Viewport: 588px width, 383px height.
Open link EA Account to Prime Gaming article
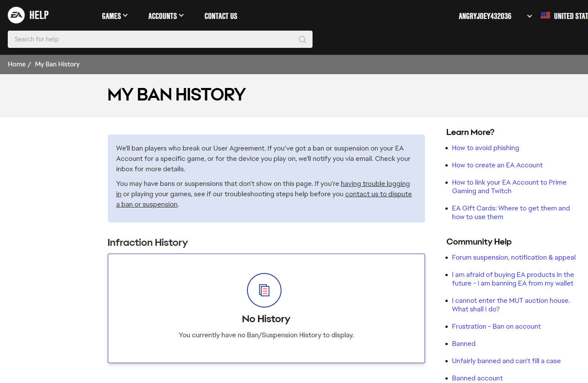pyautogui.click(x=509, y=187)
